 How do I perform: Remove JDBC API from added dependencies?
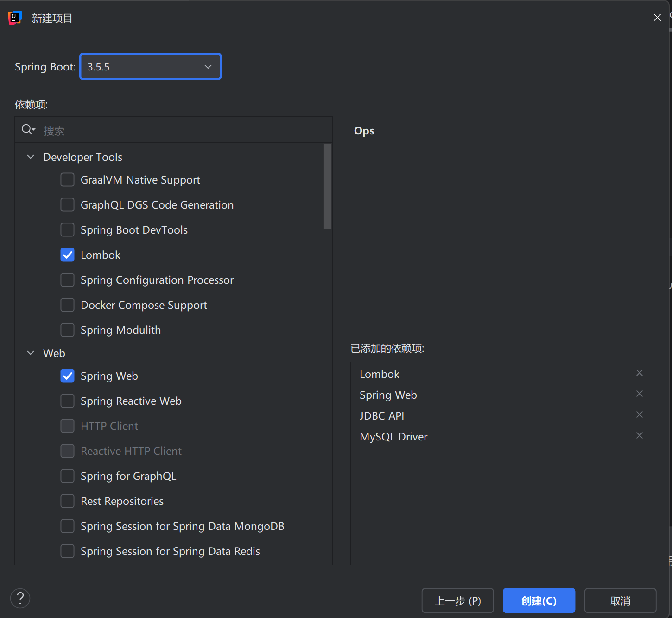click(640, 414)
